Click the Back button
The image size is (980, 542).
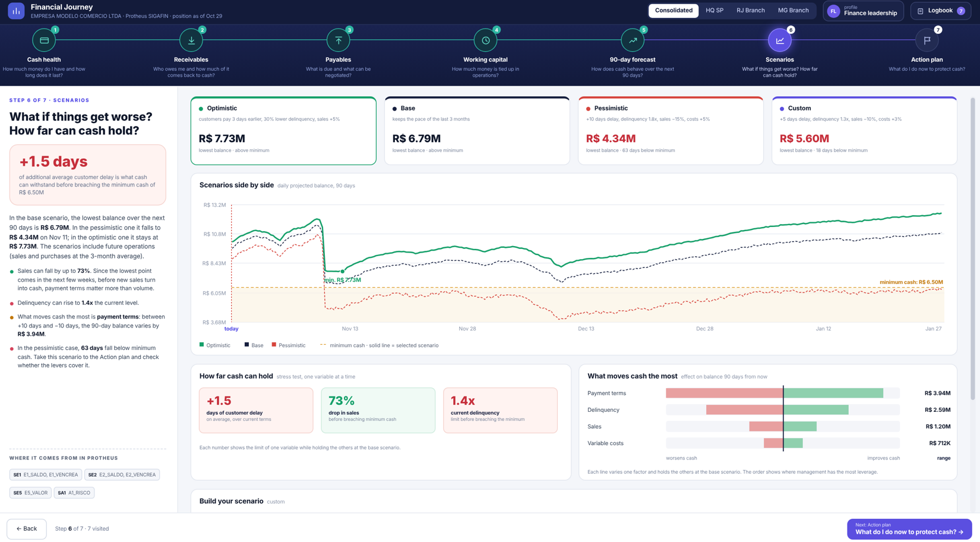coord(27,529)
